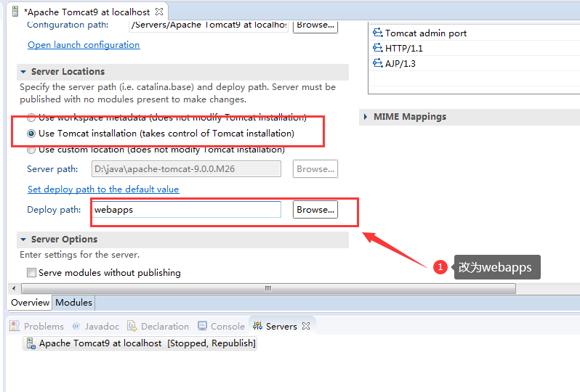Close the Apache Tomcat9 editor tab

(x=159, y=12)
